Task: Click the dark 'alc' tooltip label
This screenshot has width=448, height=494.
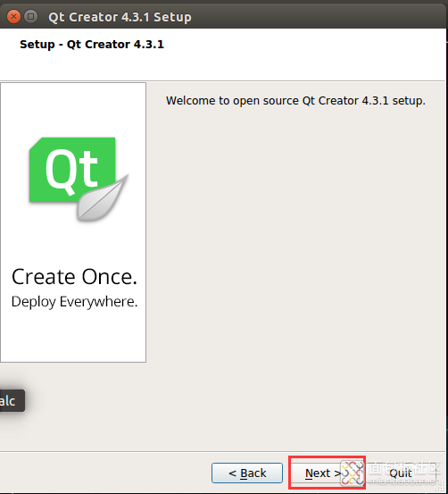Action: point(12,401)
